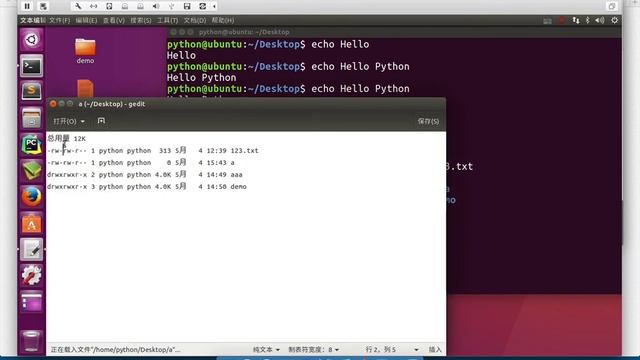Click the gedit title bar text

pyautogui.click(x=112, y=104)
